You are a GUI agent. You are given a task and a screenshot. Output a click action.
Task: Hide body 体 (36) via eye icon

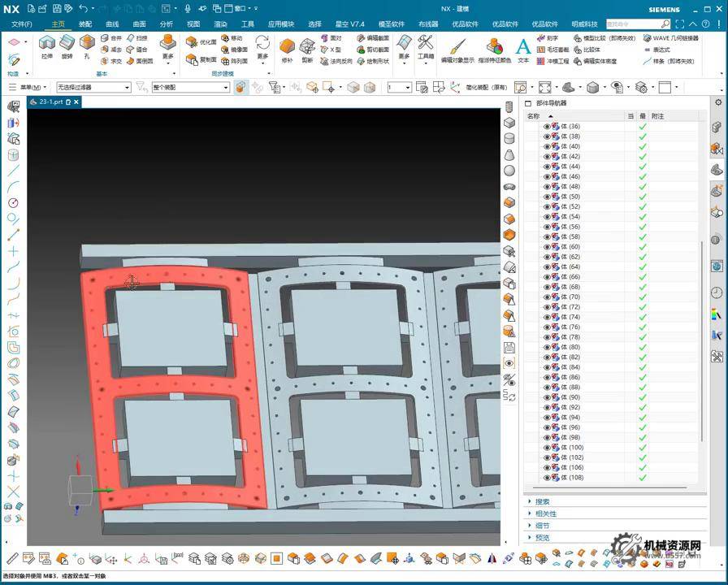click(x=547, y=127)
